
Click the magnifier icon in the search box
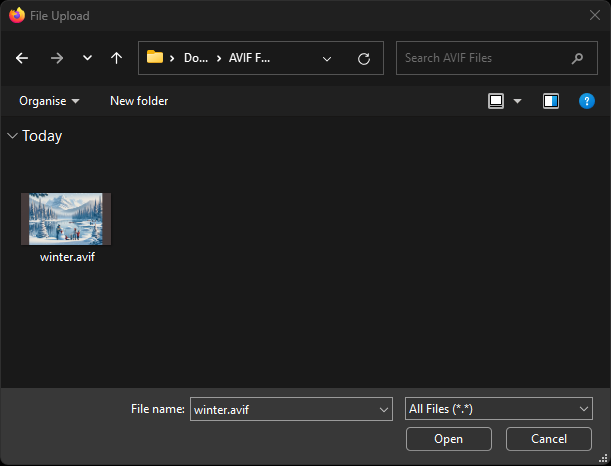[x=577, y=58]
